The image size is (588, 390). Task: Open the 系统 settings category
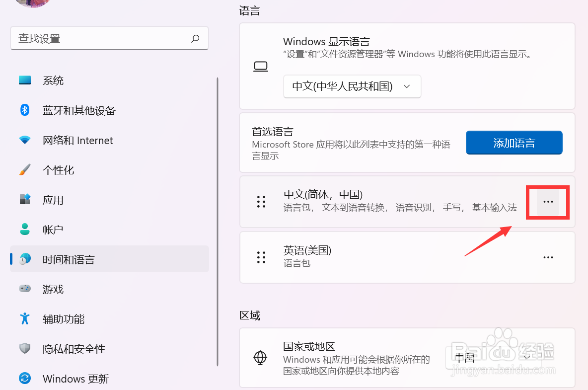[109, 80]
